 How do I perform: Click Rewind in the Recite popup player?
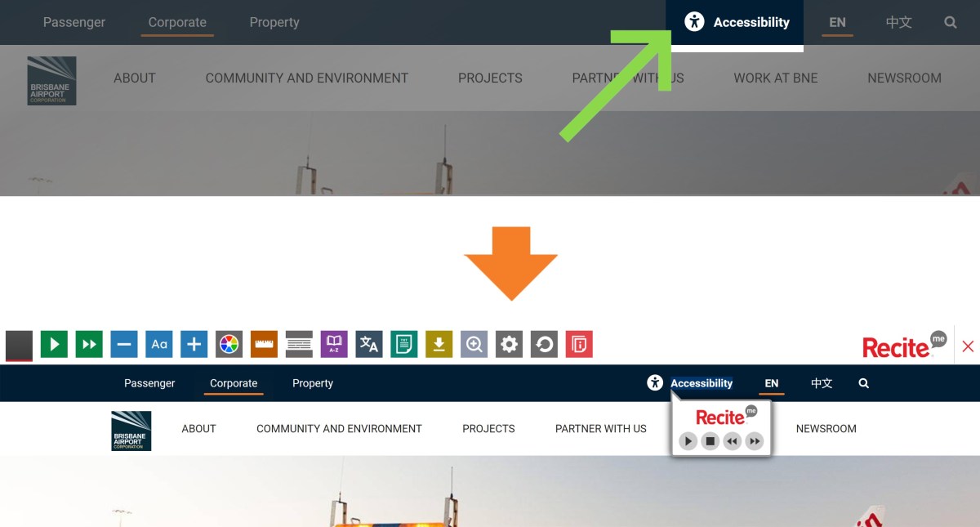[733, 441]
